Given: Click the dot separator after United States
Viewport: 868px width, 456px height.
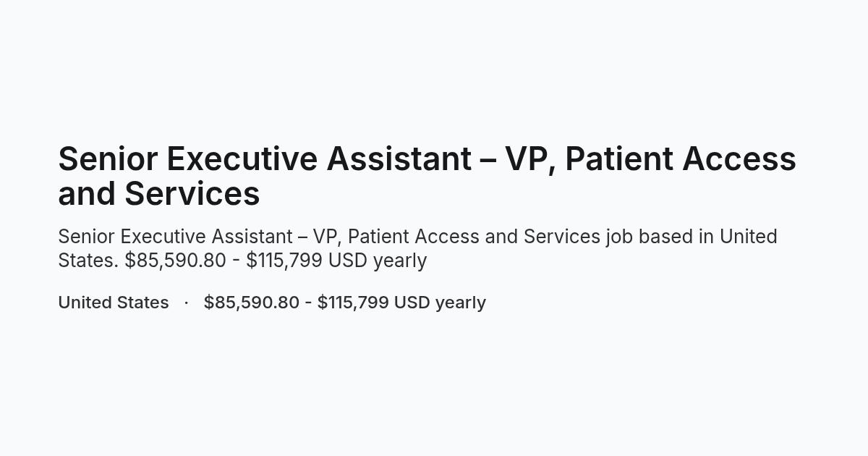Looking at the screenshot, I should click(x=187, y=302).
